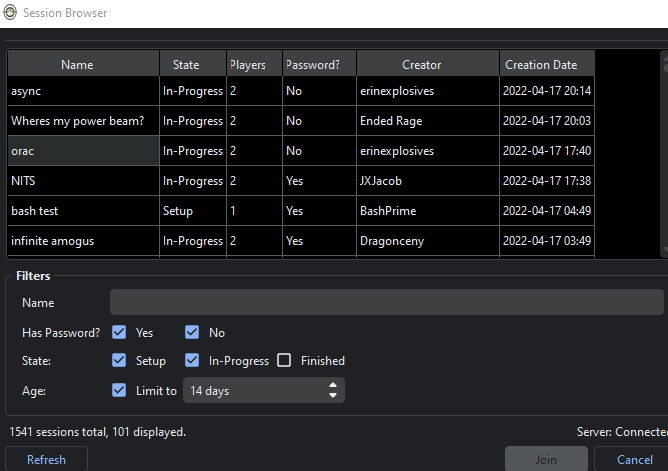
Task: Click creator cell BashPrime
Action: click(x=428, y=211)
